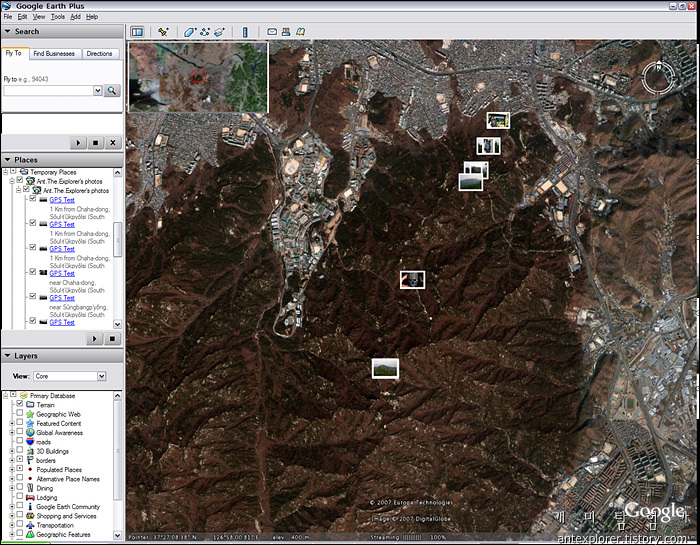Toggle the Temporary Places checkbox
Screen dimensions: 700x545
pos(13,171)
